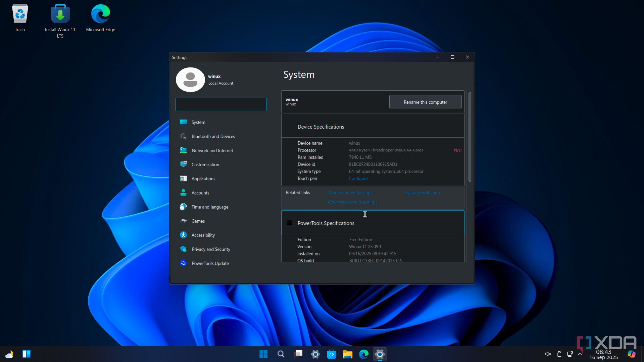Click the active Settings gear taskbar icon
This screenshot has width=644, height=362.
click(380, 354)
